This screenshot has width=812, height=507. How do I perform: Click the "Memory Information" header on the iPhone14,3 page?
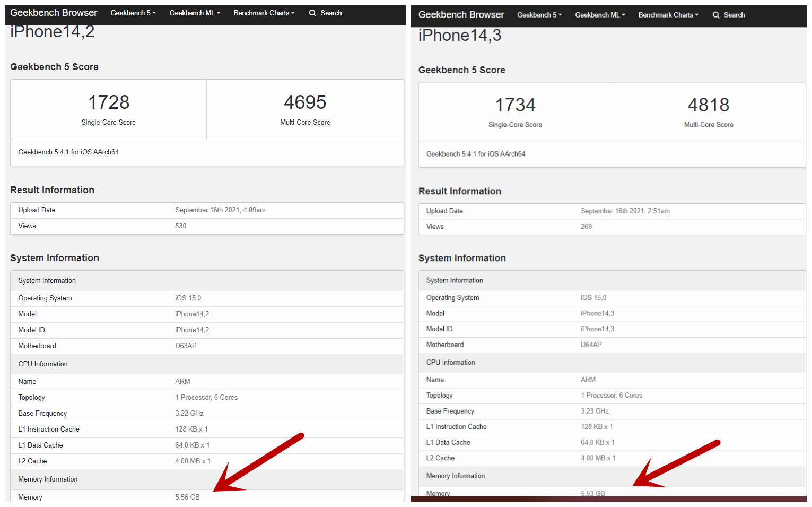[456, 476]
